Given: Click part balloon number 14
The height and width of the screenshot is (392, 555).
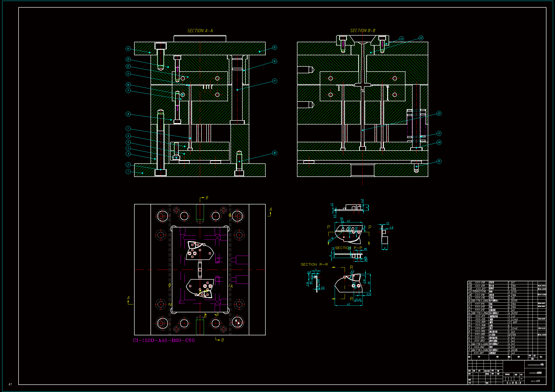Looking at the screenshot, I should pyautogui.click(x=128, y=49).
